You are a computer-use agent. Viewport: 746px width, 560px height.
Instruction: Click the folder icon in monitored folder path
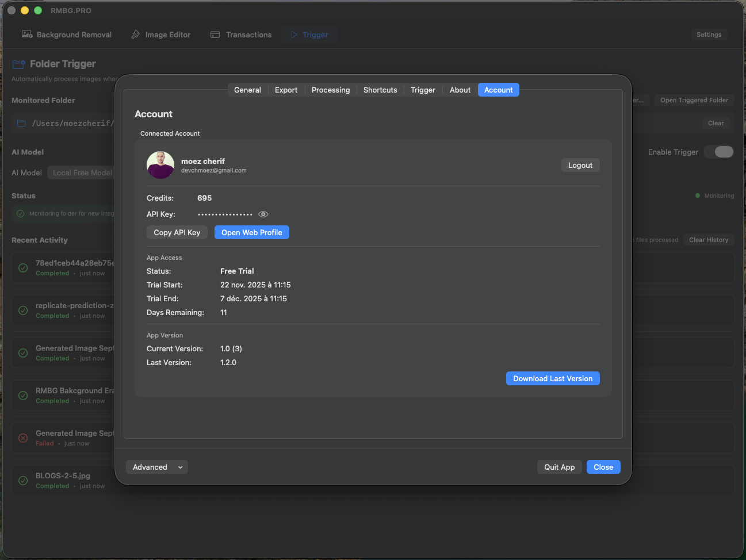click(22, 123)
